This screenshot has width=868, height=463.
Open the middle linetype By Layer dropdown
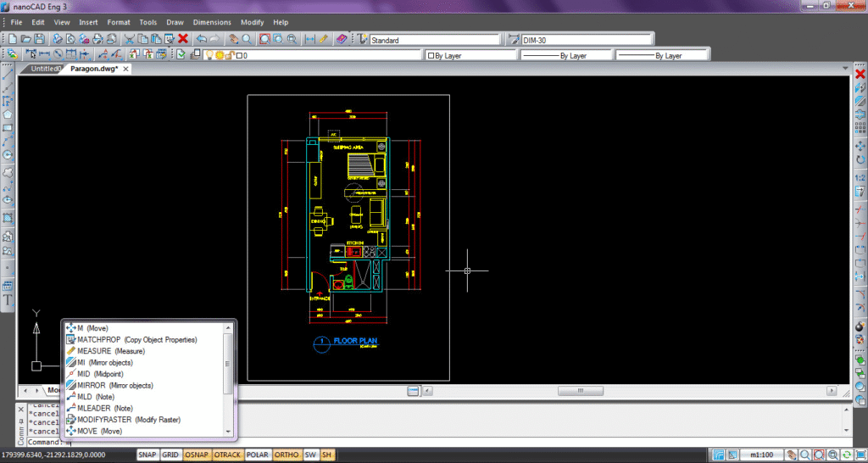pyautogui.click(x=565, y=55)
